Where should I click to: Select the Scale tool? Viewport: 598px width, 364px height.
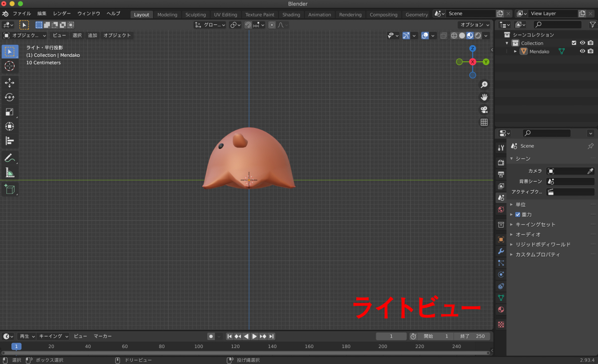tap(9, 112)
